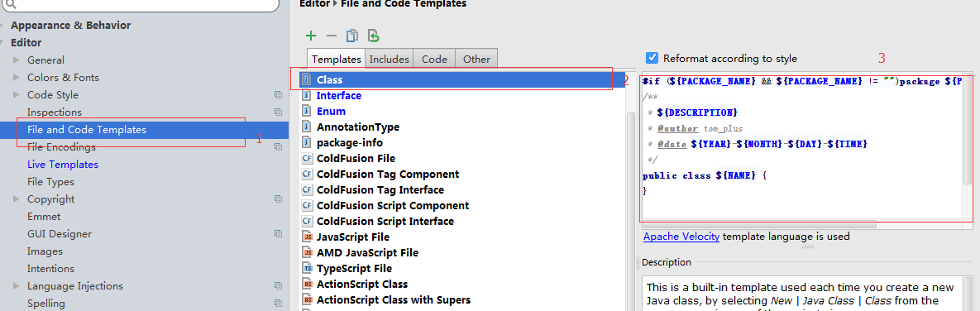Click the template editor vertical scrollbar
Viewport: 980px width, 311px height.
[968, 130]
